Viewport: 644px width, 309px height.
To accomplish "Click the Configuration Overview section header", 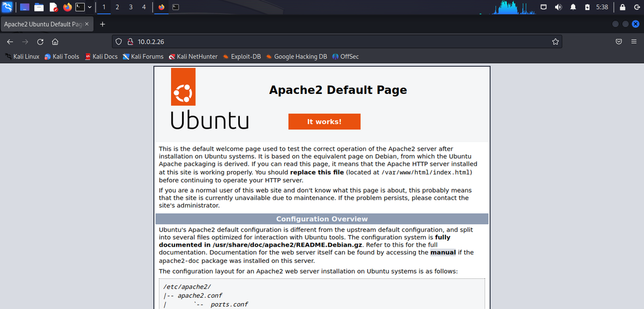I will click(322, 219).
